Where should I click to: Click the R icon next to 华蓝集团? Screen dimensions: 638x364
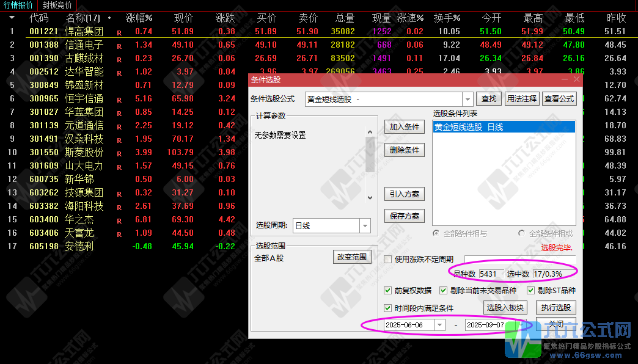120,112
